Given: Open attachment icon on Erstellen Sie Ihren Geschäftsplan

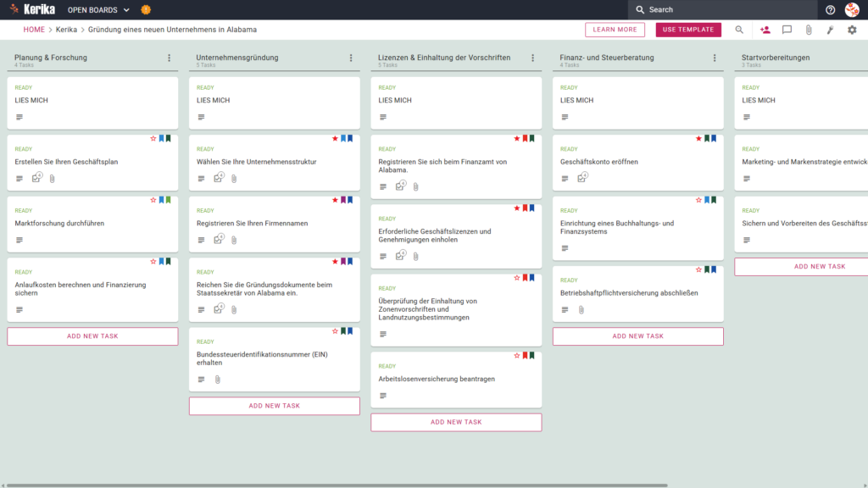Looking at the screenshot, I should (52, 179).
